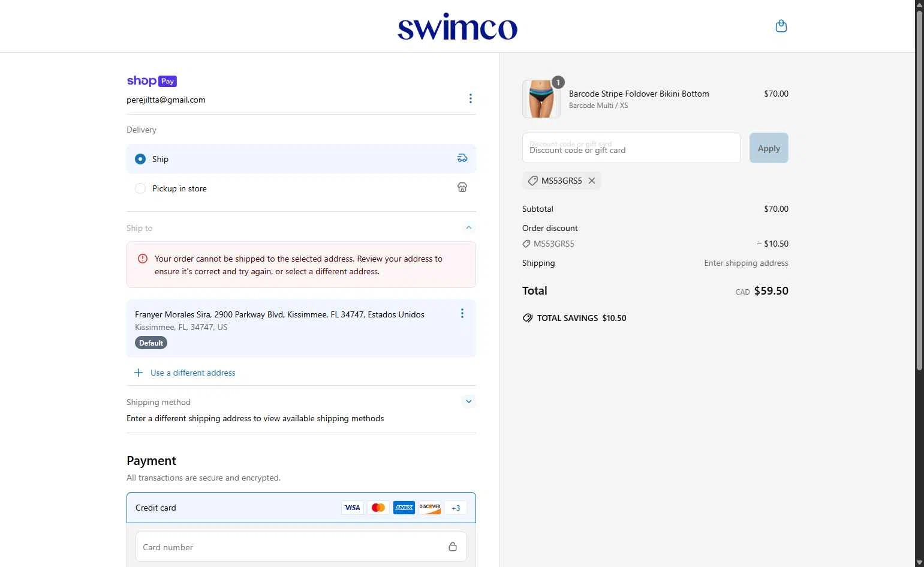Click the American Express icon
This screenshot has width=924, height=567.
pyautogui.click(x=404, y=508)
